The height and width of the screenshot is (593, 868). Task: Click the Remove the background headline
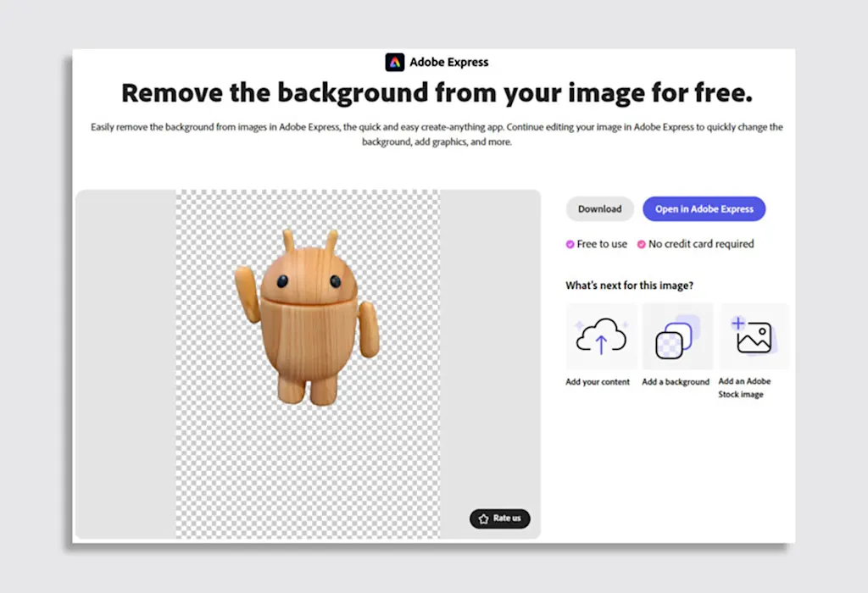coord(437,92)
